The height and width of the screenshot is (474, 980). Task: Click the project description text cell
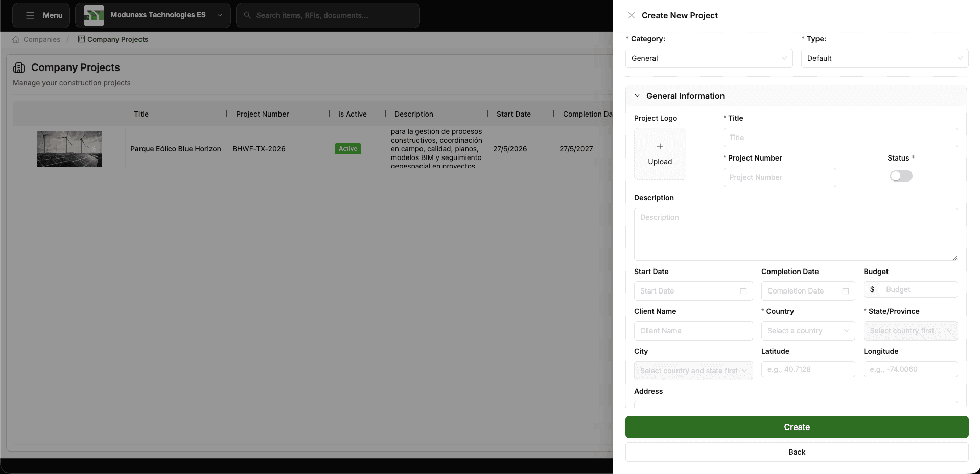pyautogui.click(x=436, y=148)
